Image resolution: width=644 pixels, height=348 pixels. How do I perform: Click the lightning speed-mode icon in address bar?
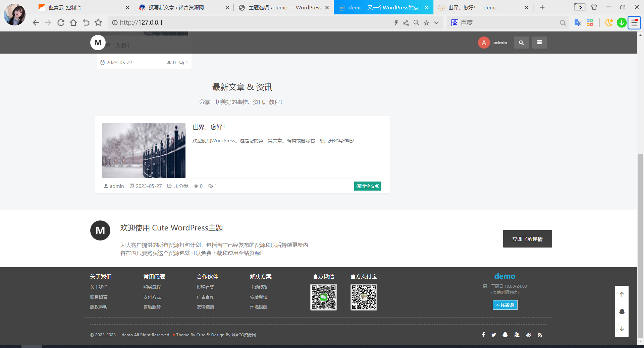pyautogui.click(x=396, y=23)
